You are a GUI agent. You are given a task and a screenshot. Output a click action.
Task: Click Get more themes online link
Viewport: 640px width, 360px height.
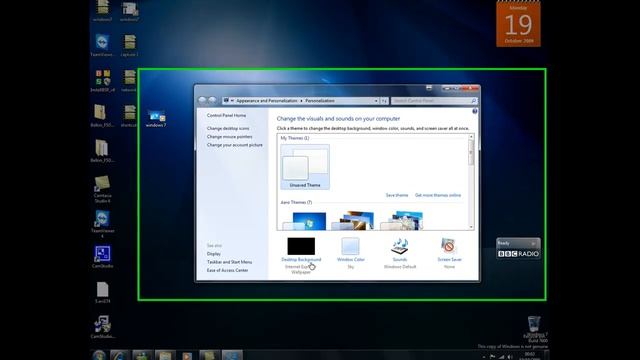coord(438,195)
